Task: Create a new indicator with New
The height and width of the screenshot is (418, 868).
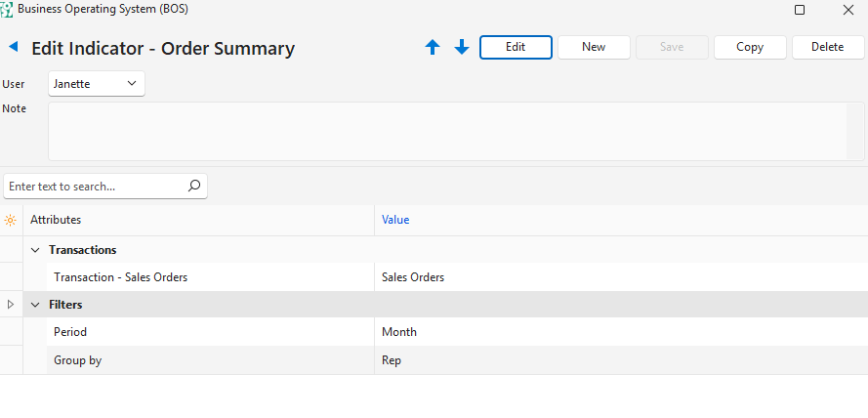Action: [593, 47]
